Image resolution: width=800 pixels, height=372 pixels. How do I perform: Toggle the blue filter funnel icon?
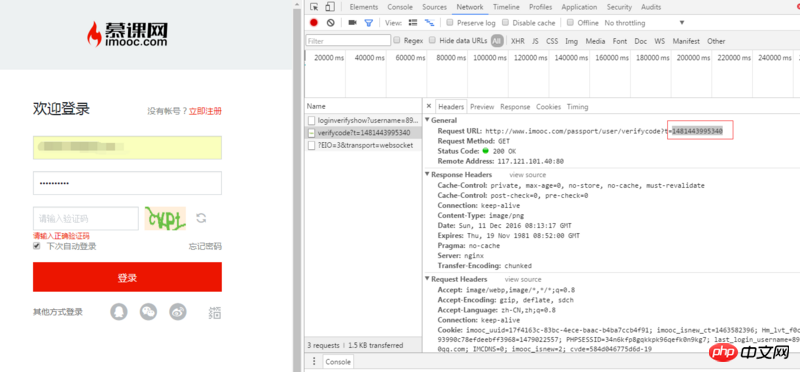tap(368, 23)
